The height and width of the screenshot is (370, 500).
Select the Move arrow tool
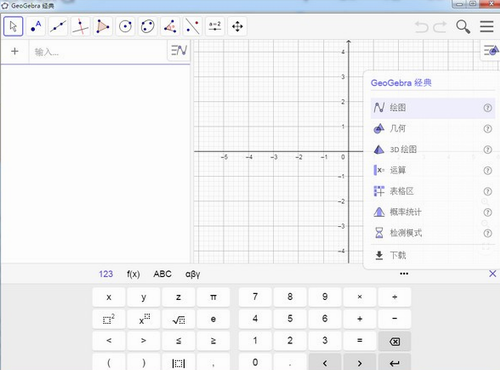(13, 26)
